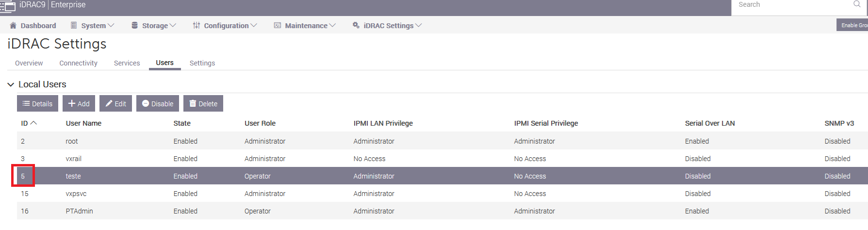Image resolution: width=868 pixels, height=230 pixels.
Task: Click the Delete user button
Action: coord(203,104)
